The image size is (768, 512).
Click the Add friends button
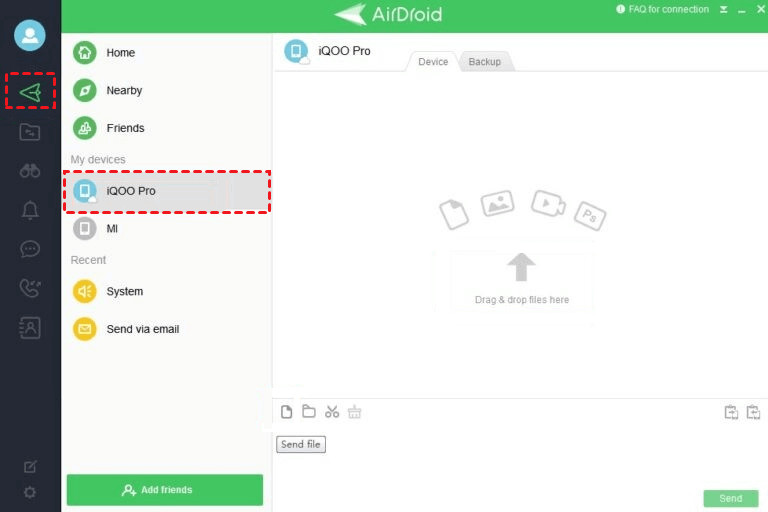click(x=165, y=489)
